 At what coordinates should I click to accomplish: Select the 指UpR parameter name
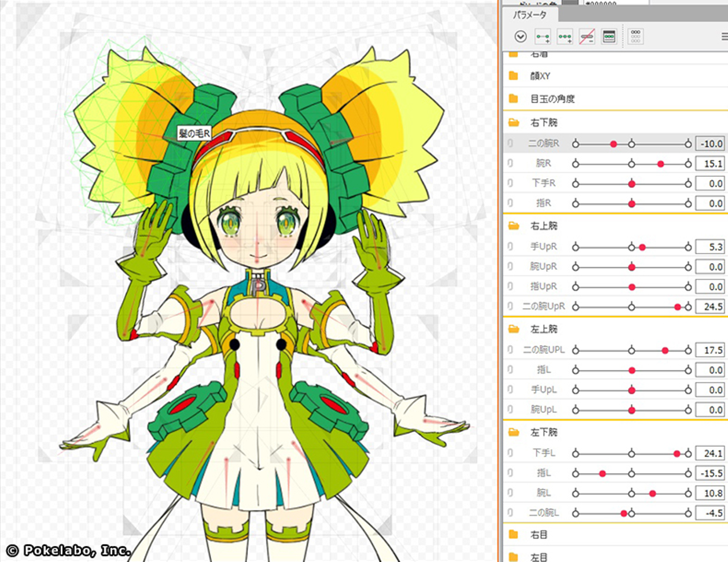point(543,287)
